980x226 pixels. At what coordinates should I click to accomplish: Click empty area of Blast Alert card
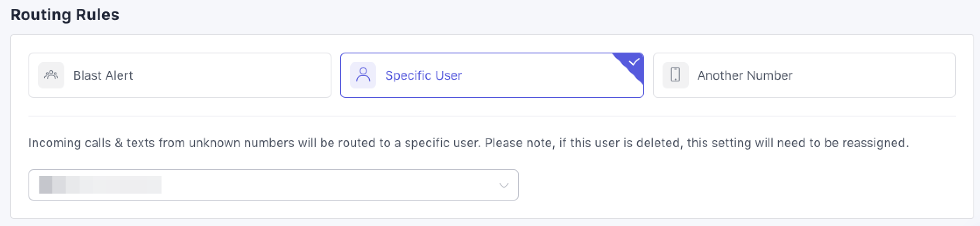241,75
